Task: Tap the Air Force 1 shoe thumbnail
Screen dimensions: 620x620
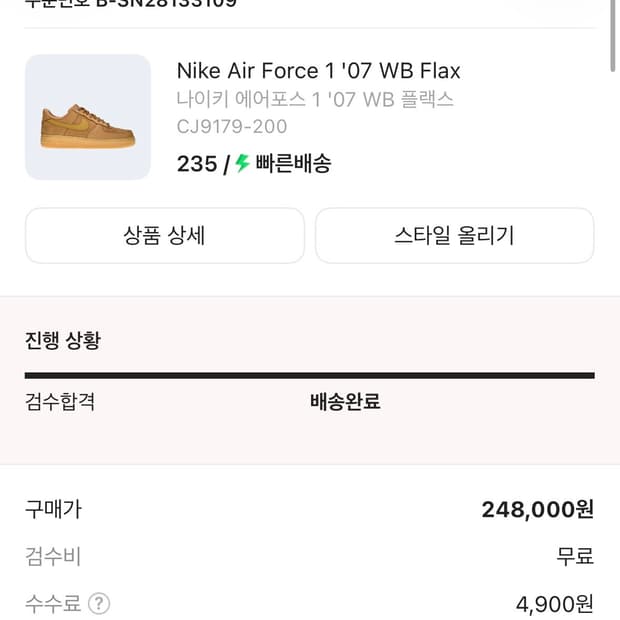Action: pyautogui.click(x=88, y=117)
